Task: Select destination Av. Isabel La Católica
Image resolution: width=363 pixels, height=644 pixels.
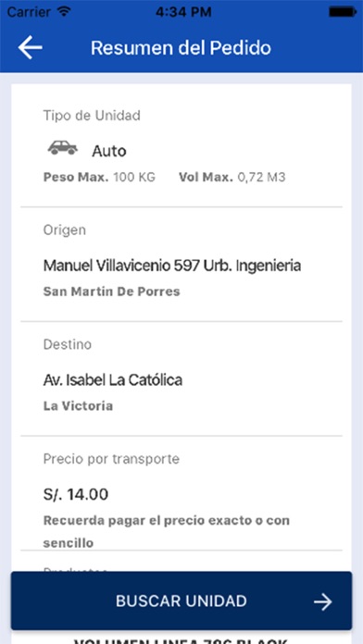Action: pyautogui.click(x=113, y=380)
